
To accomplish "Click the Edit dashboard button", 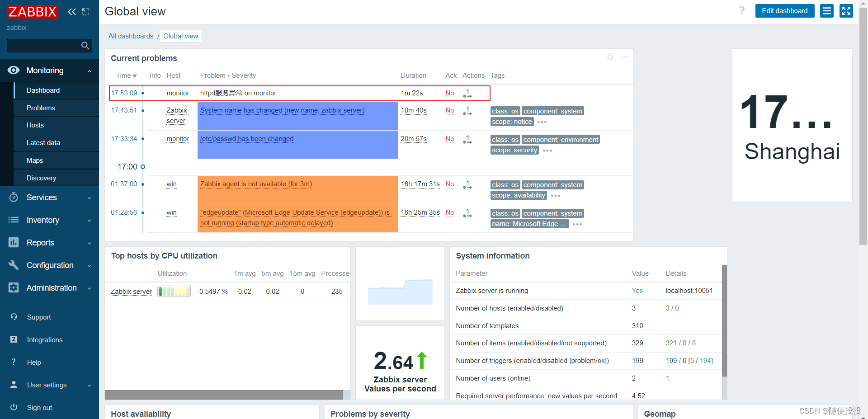I will [784, 11].
